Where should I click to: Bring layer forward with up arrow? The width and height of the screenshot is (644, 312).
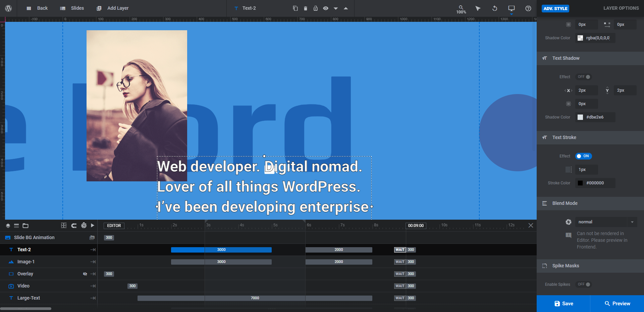pos(345,8)
